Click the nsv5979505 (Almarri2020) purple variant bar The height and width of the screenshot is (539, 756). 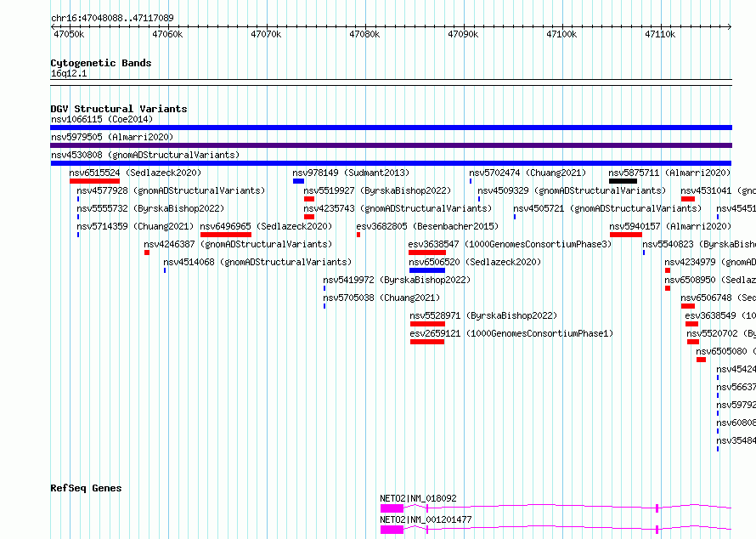tap(391, 145)
